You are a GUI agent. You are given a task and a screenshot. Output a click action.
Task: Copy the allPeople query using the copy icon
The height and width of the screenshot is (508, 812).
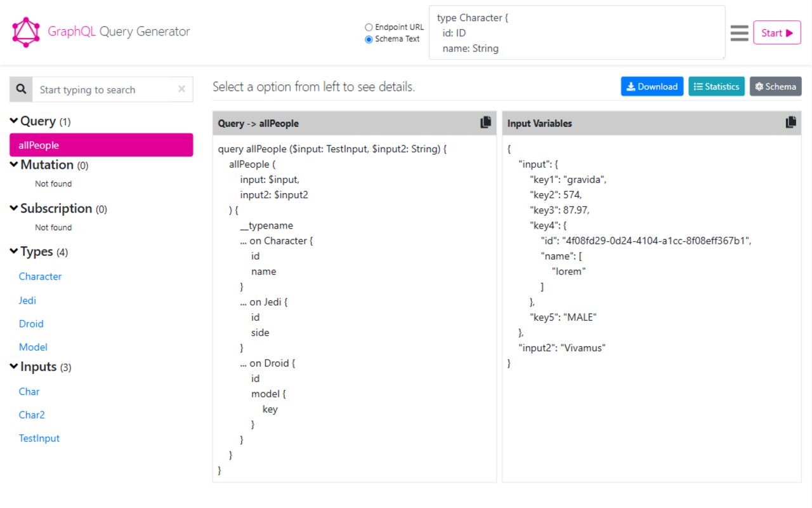pyautogui.click(x=485, y=123)
